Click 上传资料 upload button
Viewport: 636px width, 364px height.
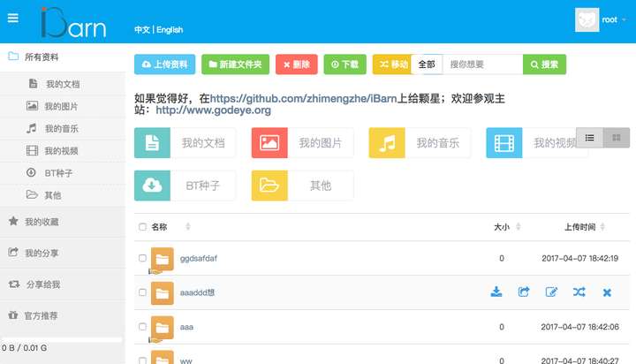click(164, 64)
